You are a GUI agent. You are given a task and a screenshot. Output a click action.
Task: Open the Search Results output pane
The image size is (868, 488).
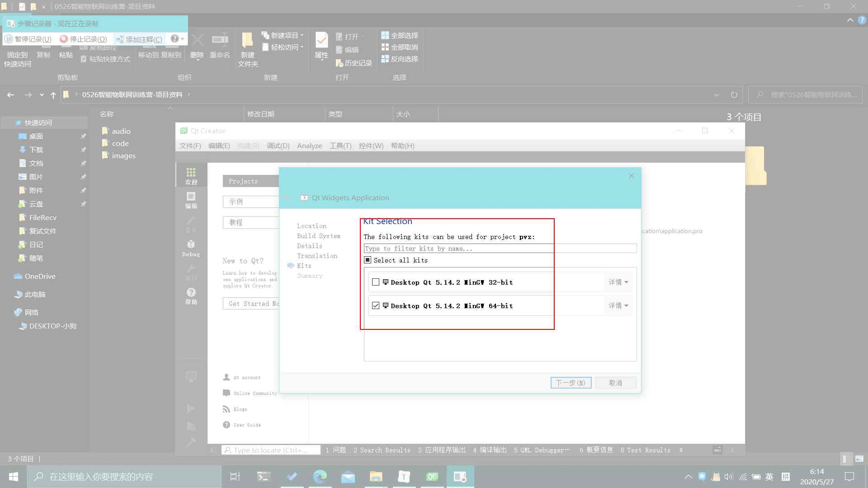click(382, 450)
